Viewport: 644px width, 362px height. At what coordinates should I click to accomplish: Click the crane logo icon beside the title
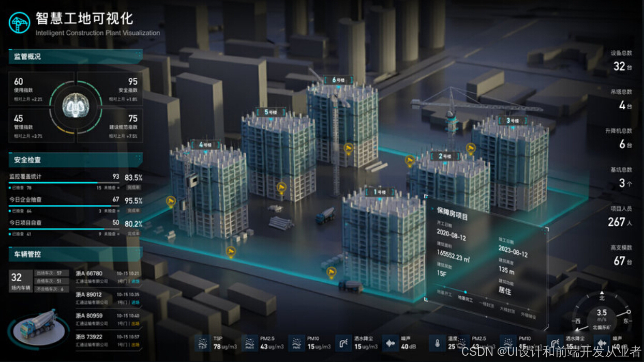[20, 23]
